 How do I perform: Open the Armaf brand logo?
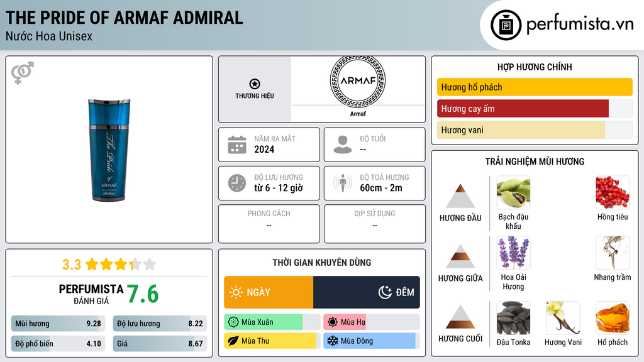click(357, 82)
